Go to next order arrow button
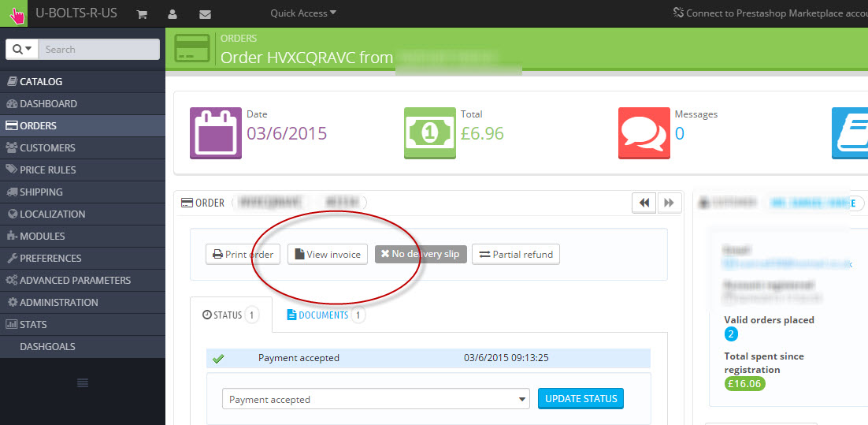Screen dimensions: 868x425 coord(670,203)
